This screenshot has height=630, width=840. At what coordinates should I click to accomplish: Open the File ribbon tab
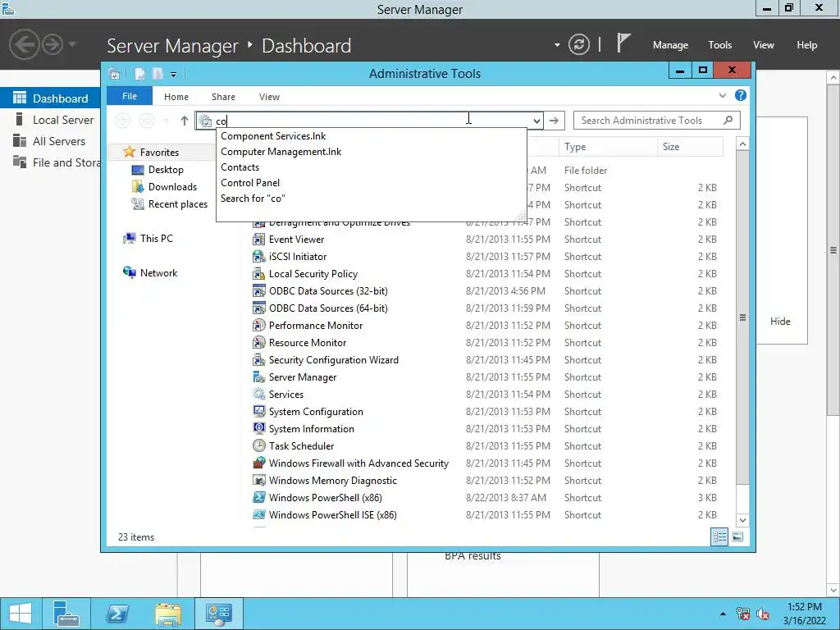(130, 97)
